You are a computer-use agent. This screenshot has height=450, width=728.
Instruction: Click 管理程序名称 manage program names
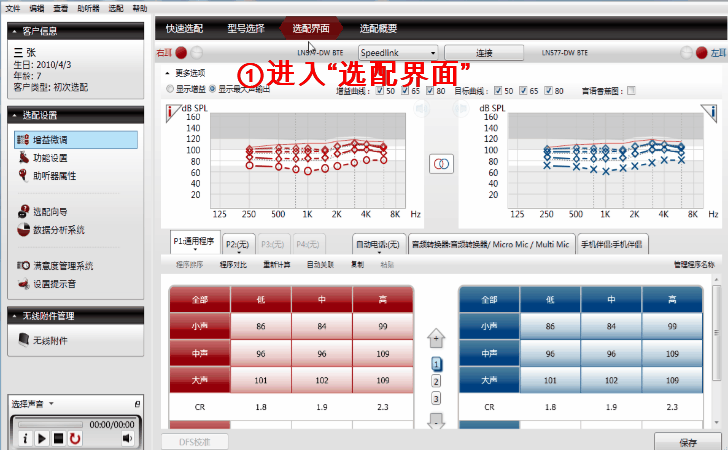coord(694,265)
